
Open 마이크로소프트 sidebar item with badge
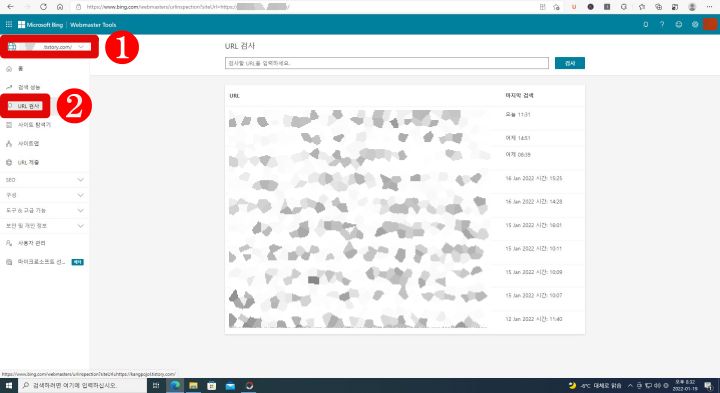click(45, 262)
